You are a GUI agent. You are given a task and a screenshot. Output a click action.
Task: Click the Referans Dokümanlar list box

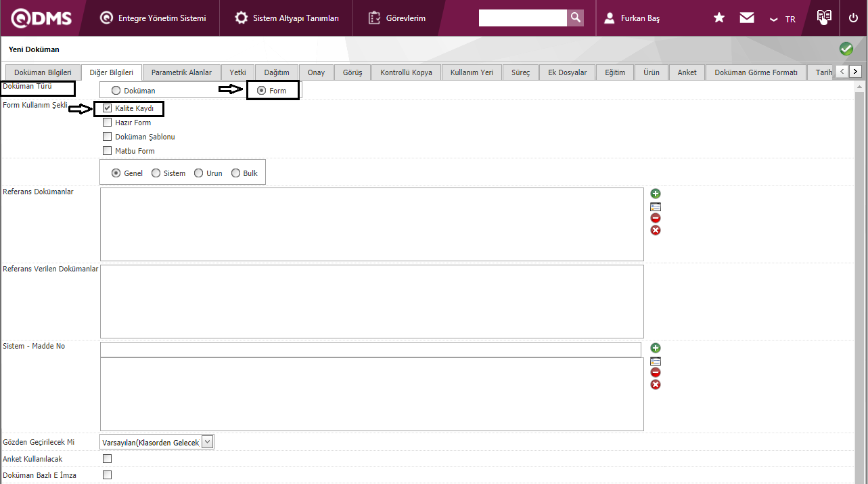click(372, 224)
